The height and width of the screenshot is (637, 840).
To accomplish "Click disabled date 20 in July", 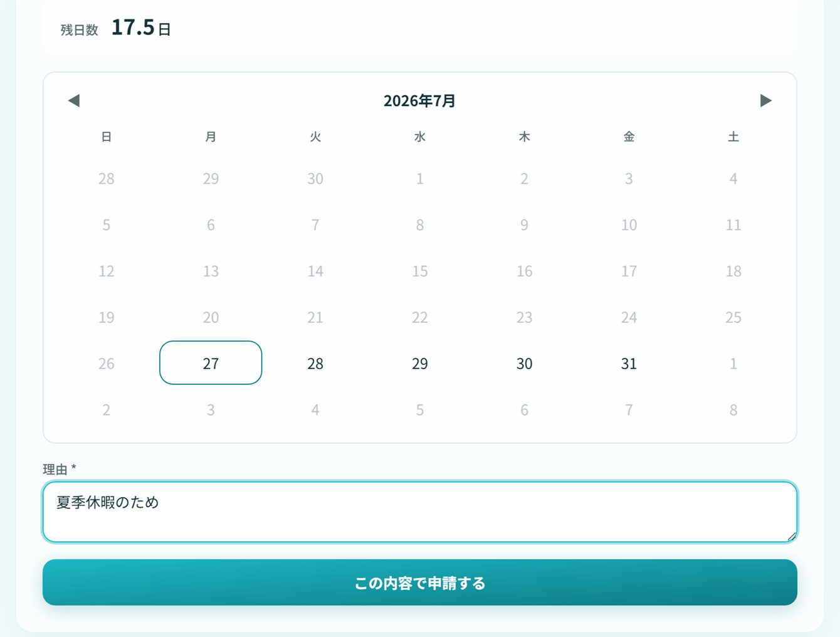I will pyautogui.click(x=211, y=317).
